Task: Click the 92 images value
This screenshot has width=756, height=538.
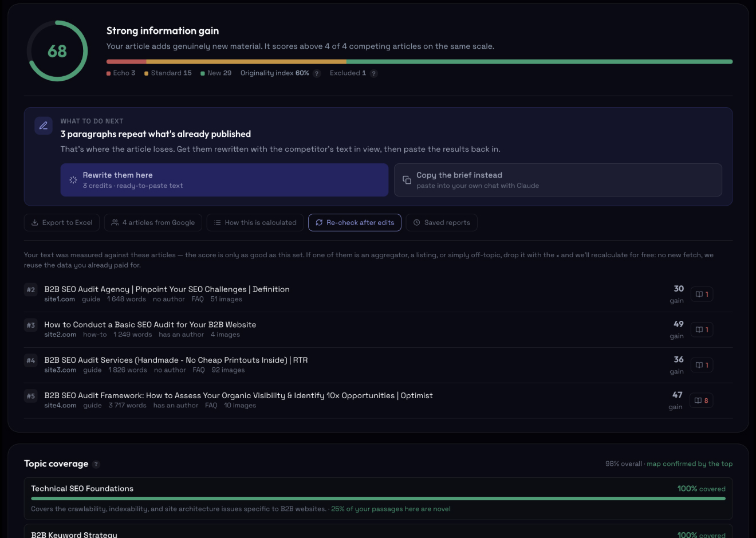Action: [228, 370]
